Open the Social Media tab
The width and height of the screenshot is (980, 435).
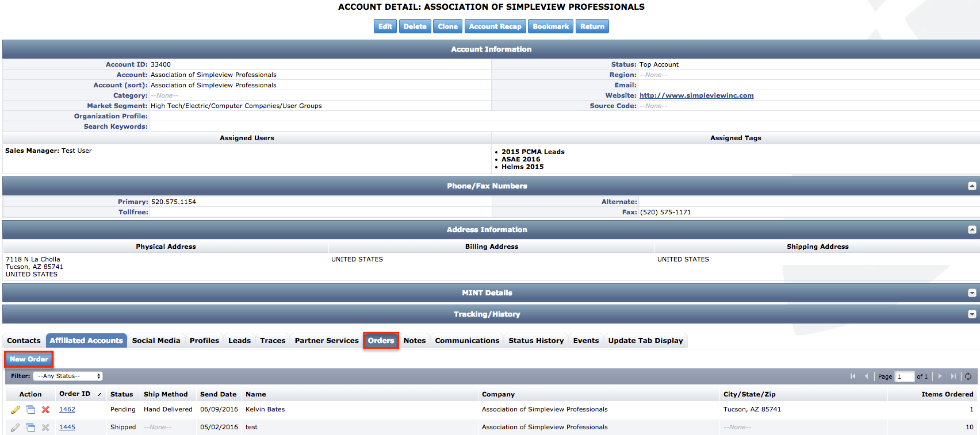(156, 341)
